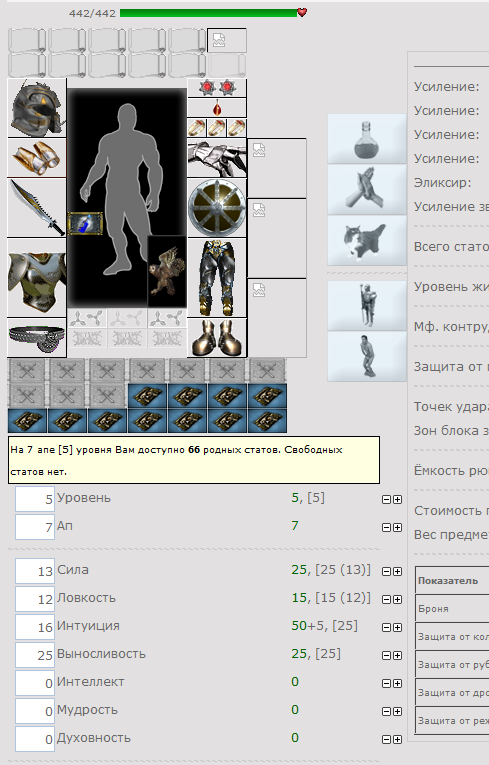Click the golden bracers item
This screenshot has height=765, width=489.
click(x=37, y=158)
